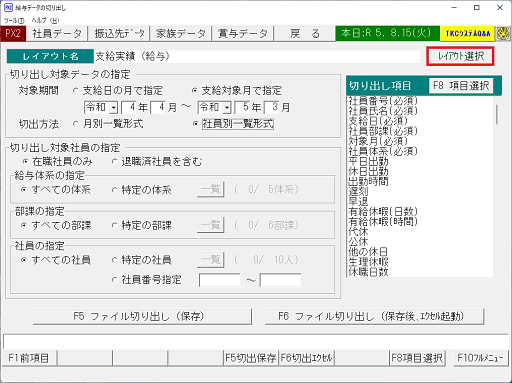This screenshot has width=512, height=383.
Task: Switch to 家族データ tab
Action: [181, 33]
